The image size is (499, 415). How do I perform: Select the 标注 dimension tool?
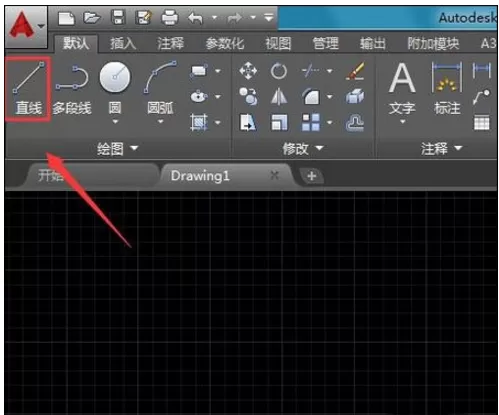point(447,88)
